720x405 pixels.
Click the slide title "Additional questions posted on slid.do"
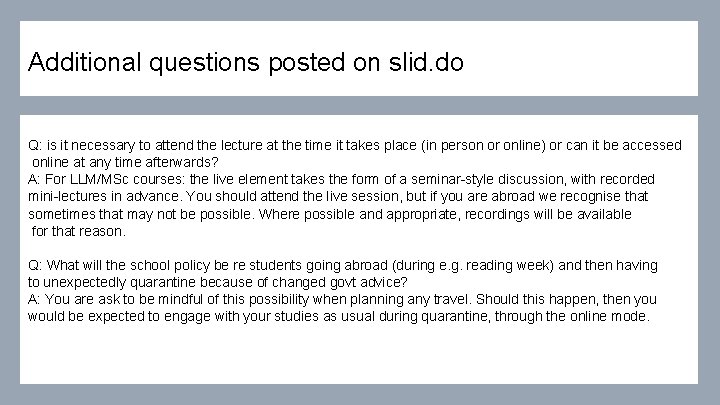coord(245,63)
